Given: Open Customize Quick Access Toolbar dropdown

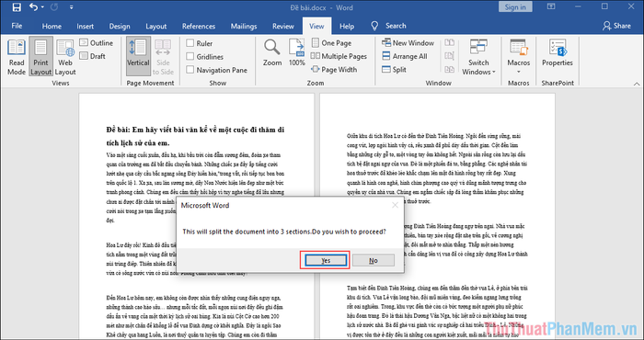Looking at the screenshot, I should click(72, 7).
